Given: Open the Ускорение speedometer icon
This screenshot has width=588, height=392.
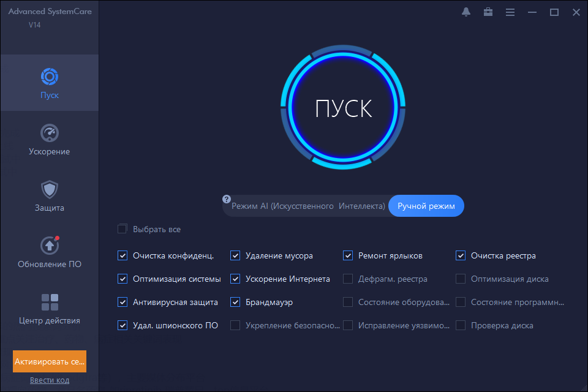Looking at the screenshot, I should point(50,133).
